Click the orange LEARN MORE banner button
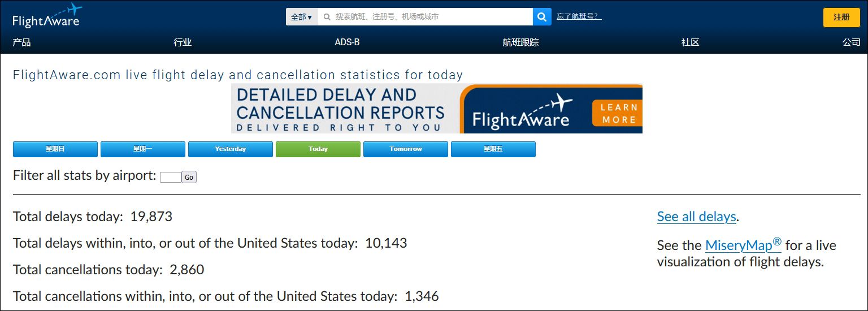The image size is (868, 311). pos(618,113)
